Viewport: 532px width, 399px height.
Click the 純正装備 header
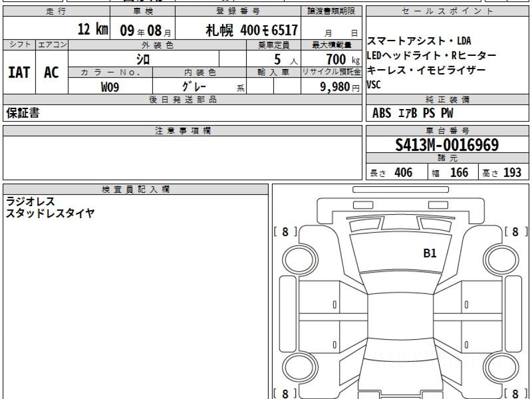pos(447,100)
